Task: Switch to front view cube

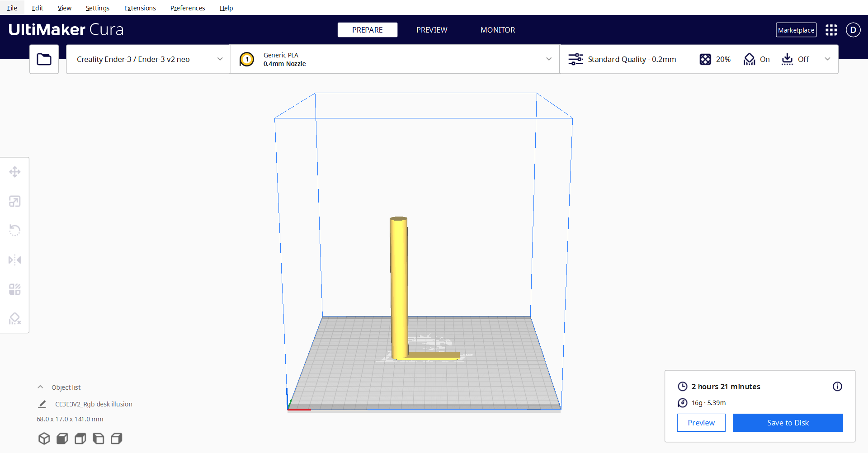Action: (62, 439)
